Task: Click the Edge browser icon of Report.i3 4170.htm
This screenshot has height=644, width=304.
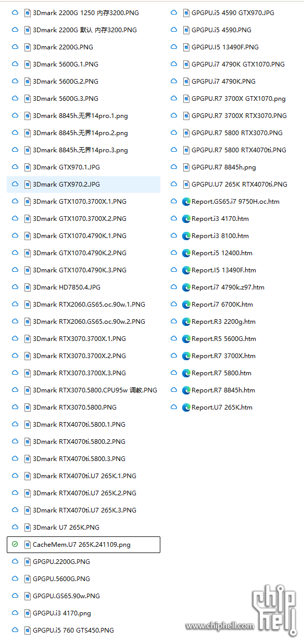Action: (186, 219)
